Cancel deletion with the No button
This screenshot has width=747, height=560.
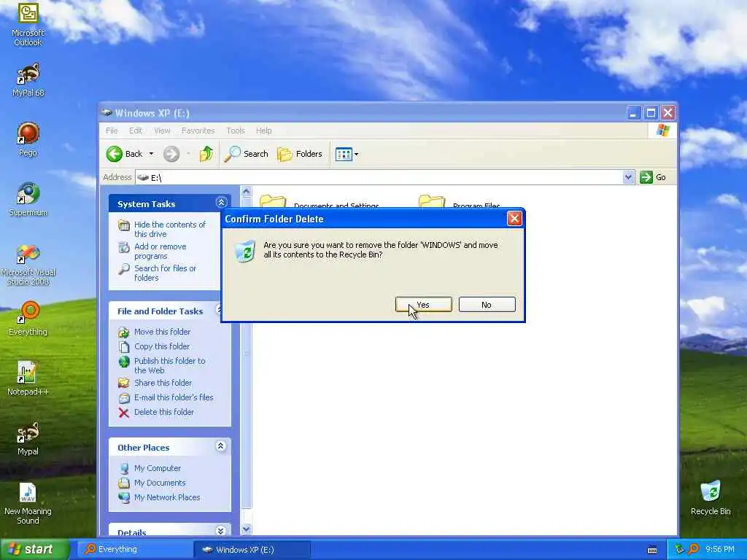click(487, 305)
